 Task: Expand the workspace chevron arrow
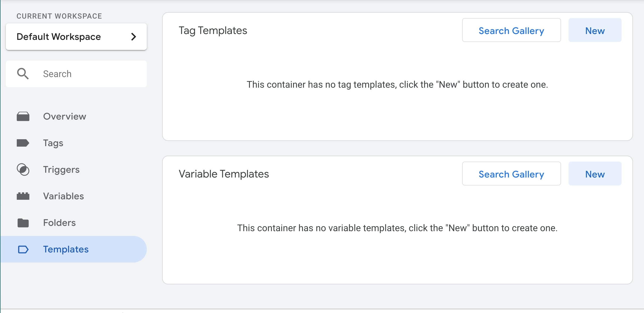pos(133,37)
